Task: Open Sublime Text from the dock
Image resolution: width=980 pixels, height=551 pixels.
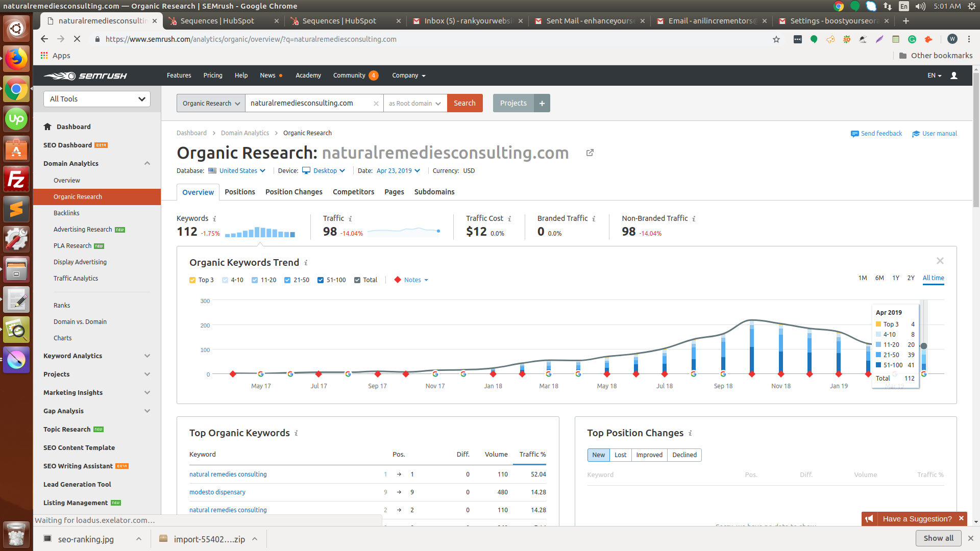Action: (16, 209)
